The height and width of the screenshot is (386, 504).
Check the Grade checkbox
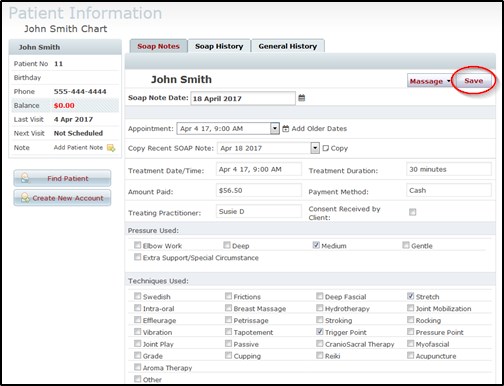tap(137, 355)
